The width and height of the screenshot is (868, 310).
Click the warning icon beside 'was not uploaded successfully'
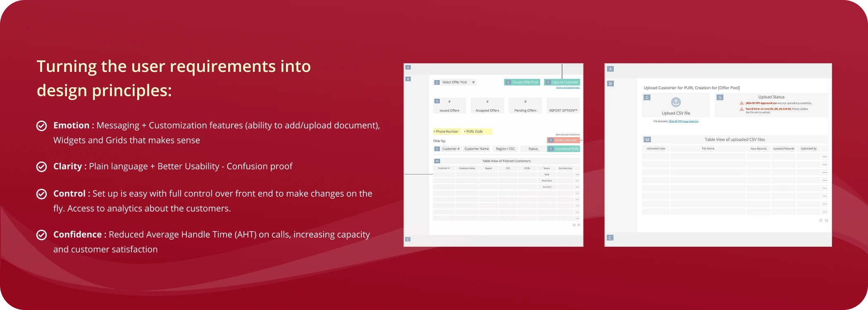742,103
